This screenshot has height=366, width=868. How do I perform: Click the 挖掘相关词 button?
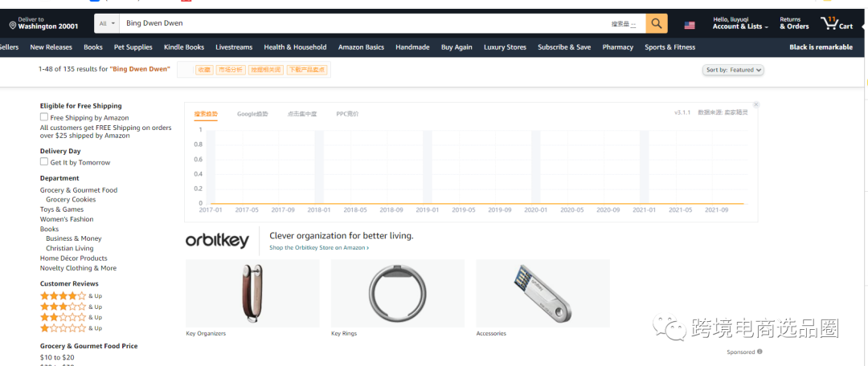click(265, 70)
